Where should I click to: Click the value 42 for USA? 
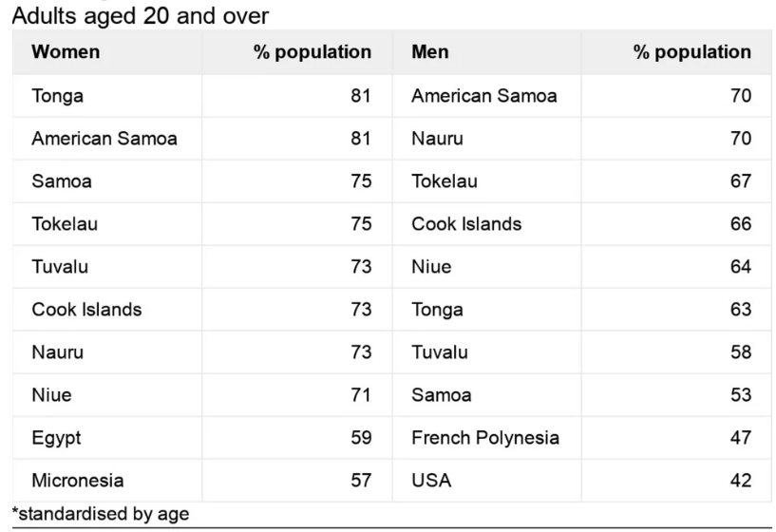[x=741, y=481]
